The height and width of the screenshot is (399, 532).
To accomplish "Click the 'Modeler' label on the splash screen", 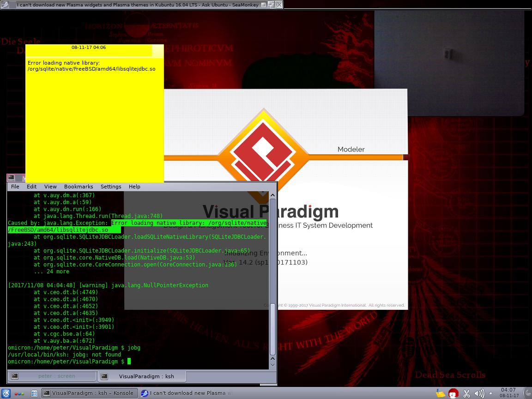I will [351, 149].
